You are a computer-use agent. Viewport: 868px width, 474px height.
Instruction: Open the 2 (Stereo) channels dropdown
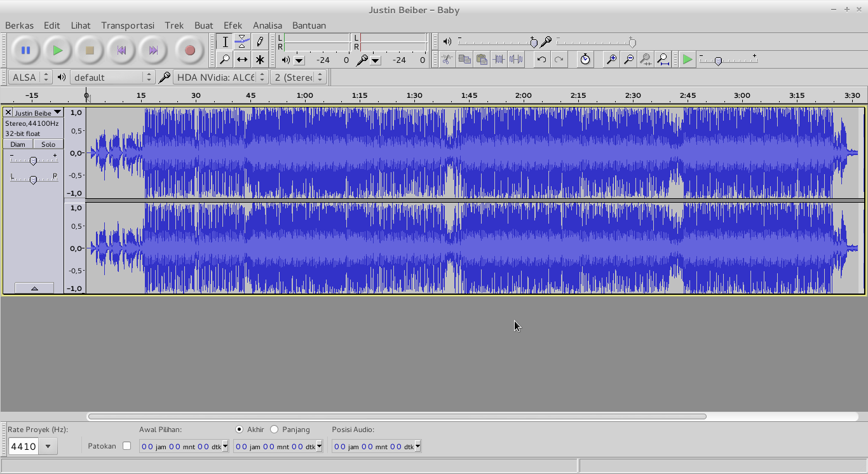pyautogui.click(x=297, y=78)
